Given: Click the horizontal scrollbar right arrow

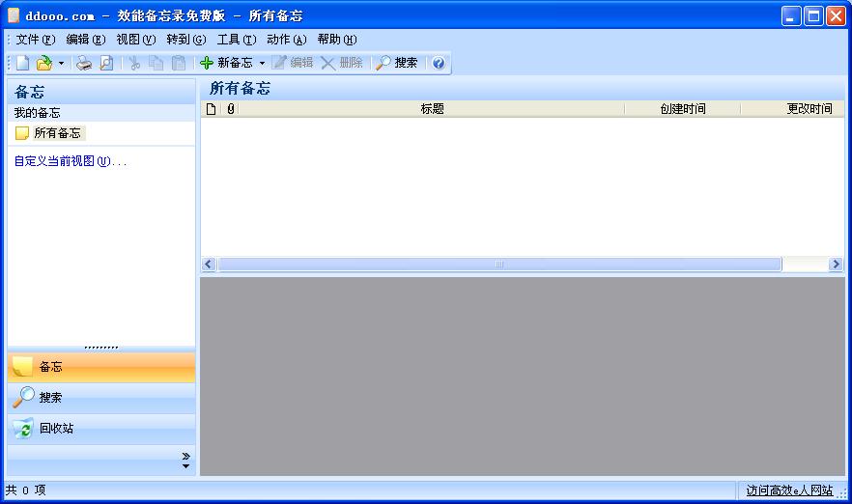Looking at the screenshot, I should 836,265.
